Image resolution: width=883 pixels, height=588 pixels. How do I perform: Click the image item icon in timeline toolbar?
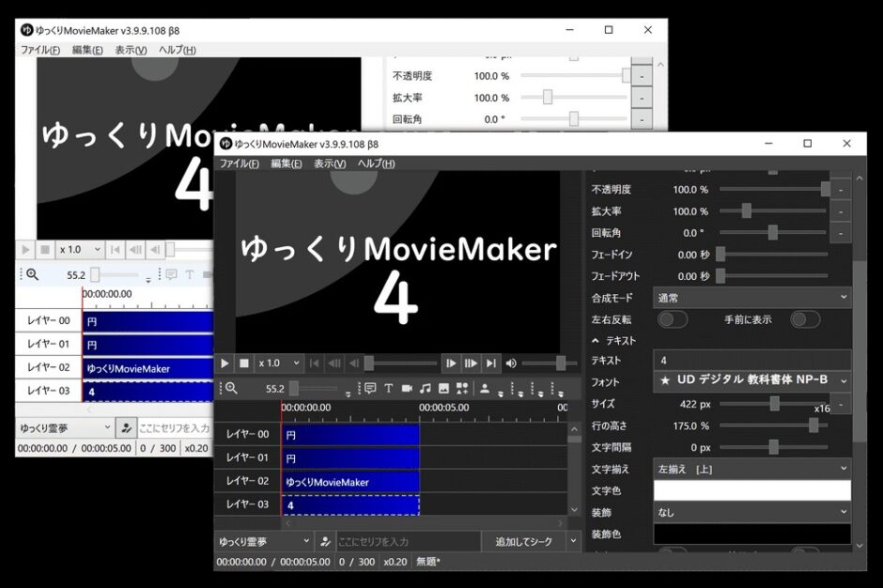coord(443,388)
